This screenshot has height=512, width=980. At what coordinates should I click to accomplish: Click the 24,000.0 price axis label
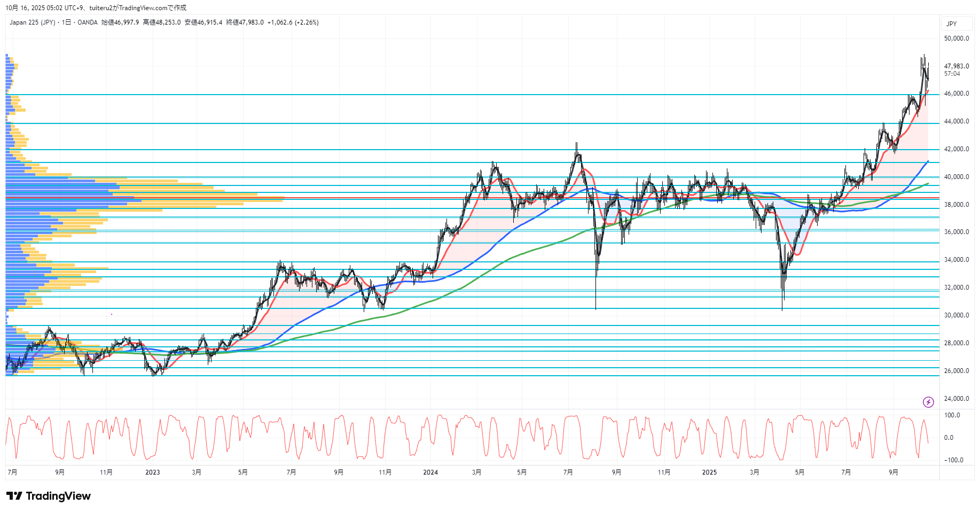click(x=956, y=399)
